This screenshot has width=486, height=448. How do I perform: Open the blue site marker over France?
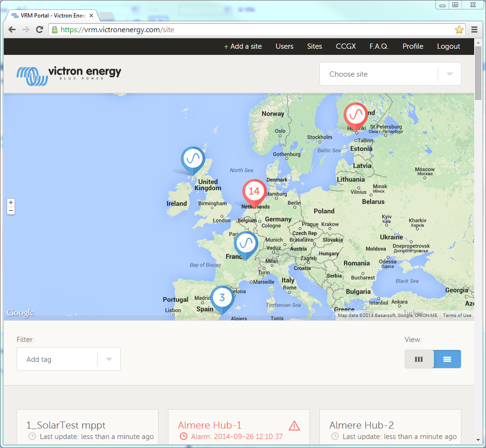coord(246,244)
